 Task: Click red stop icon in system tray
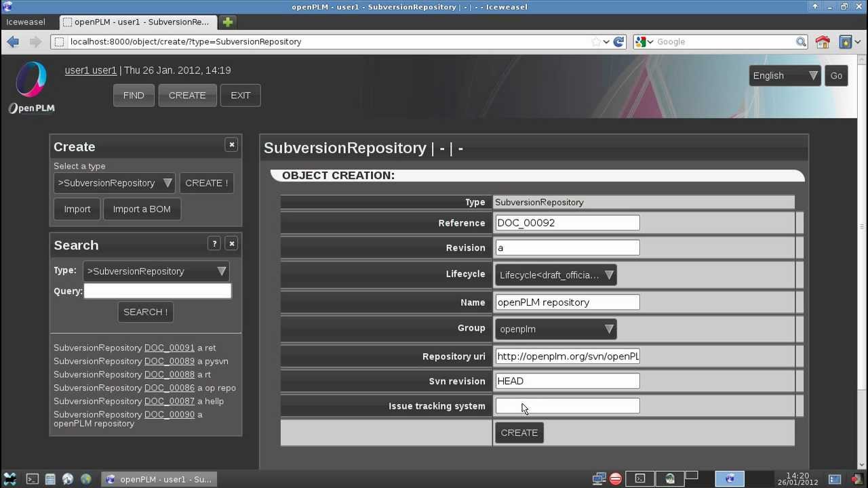616,479
